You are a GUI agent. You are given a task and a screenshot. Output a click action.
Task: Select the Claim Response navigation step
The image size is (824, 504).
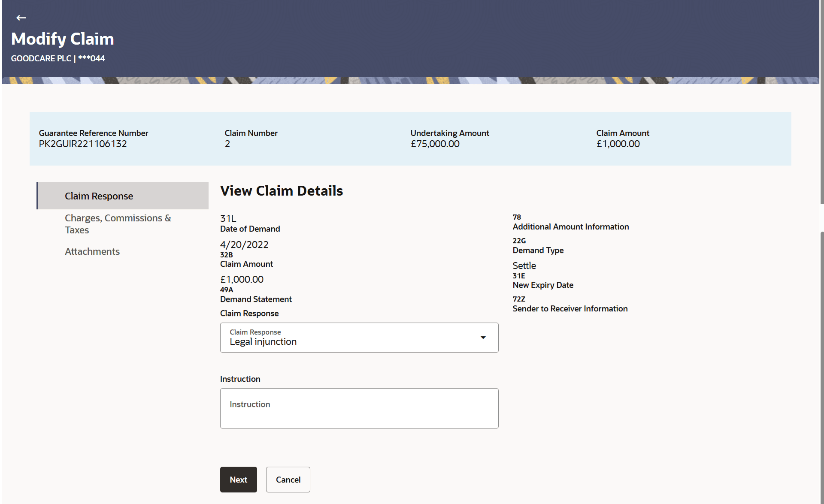click(98, 196)
